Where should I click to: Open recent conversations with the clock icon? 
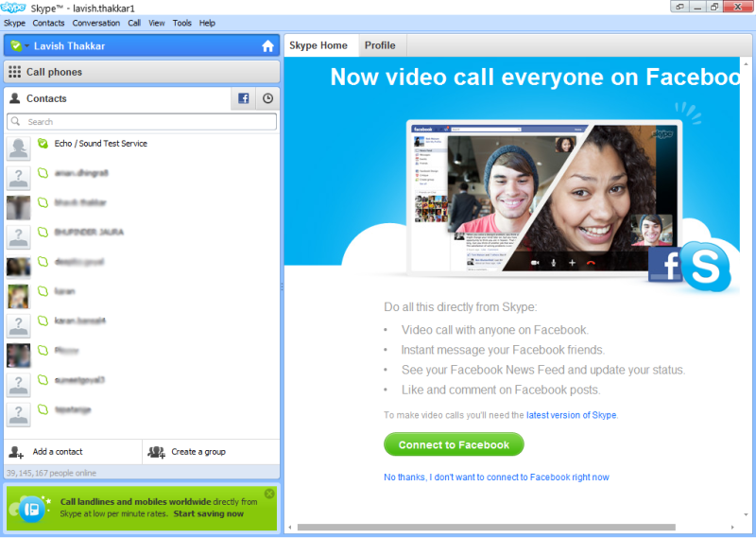tap(267, 98)
